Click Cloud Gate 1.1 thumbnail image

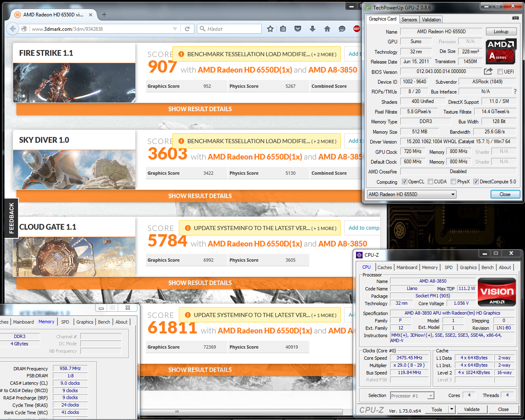click(74, 256)
